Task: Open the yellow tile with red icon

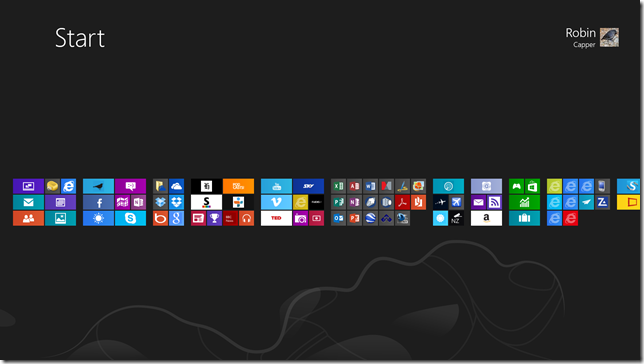Action: pyautogui.click(x=628, y=202)
